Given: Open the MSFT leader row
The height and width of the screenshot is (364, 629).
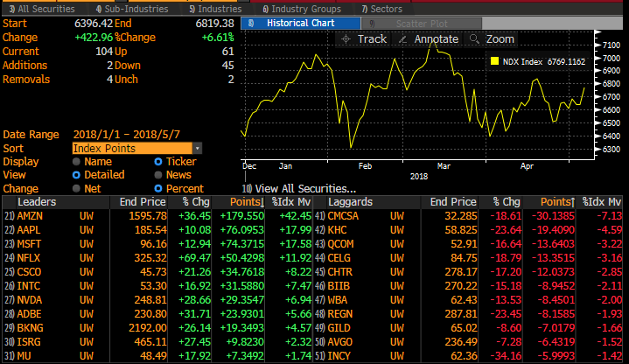Looking at the screenshot, I should [157, 244].
